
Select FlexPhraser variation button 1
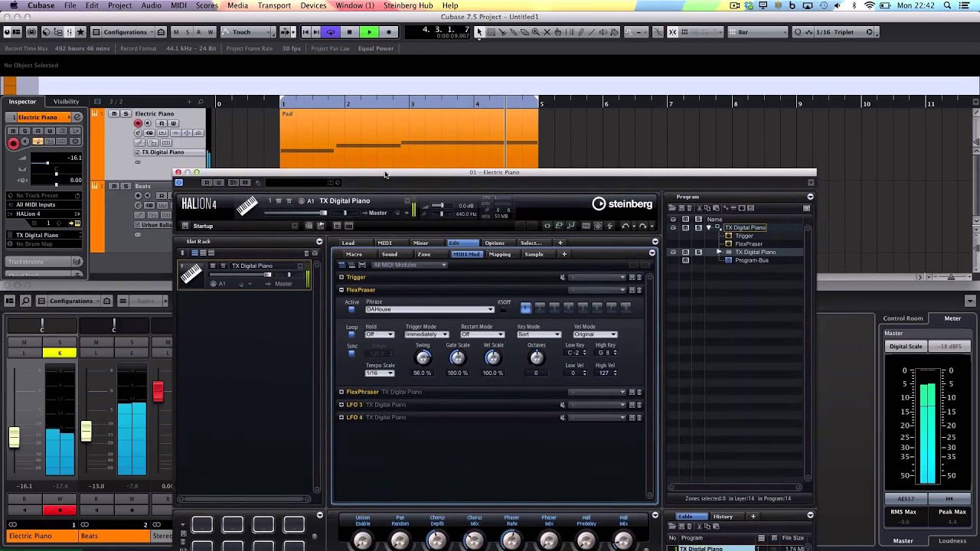pos(526,308)
